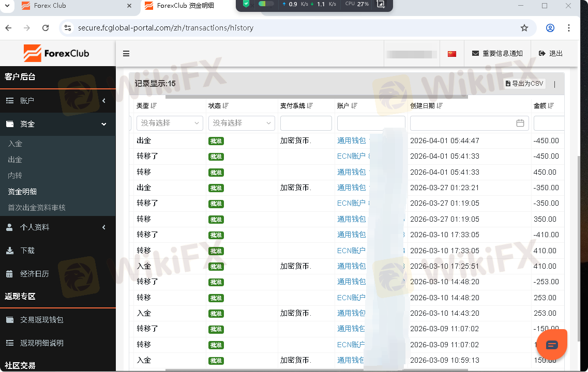
Task: Open the 类型 filter dropdown
Action: tap(170, 123)
